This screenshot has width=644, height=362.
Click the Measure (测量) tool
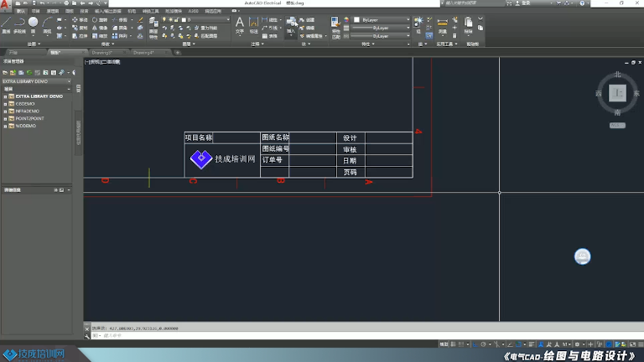[443, 25]
